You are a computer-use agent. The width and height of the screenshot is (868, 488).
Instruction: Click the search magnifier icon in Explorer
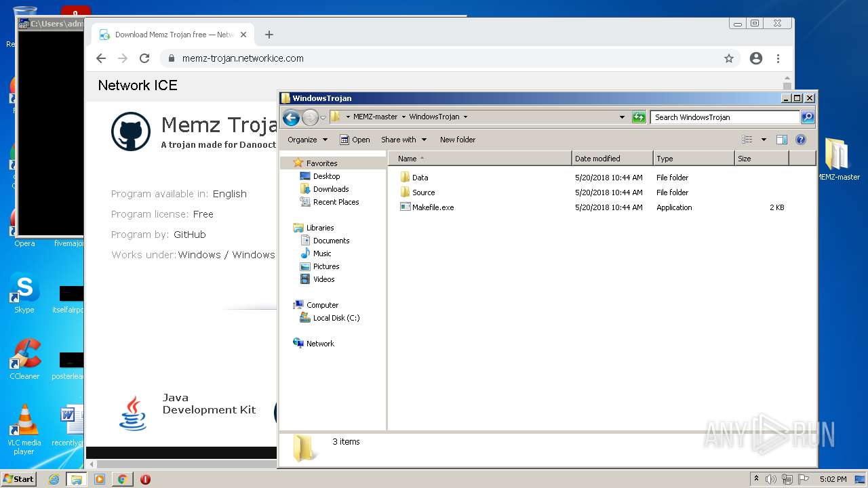[x=808, y=117]
